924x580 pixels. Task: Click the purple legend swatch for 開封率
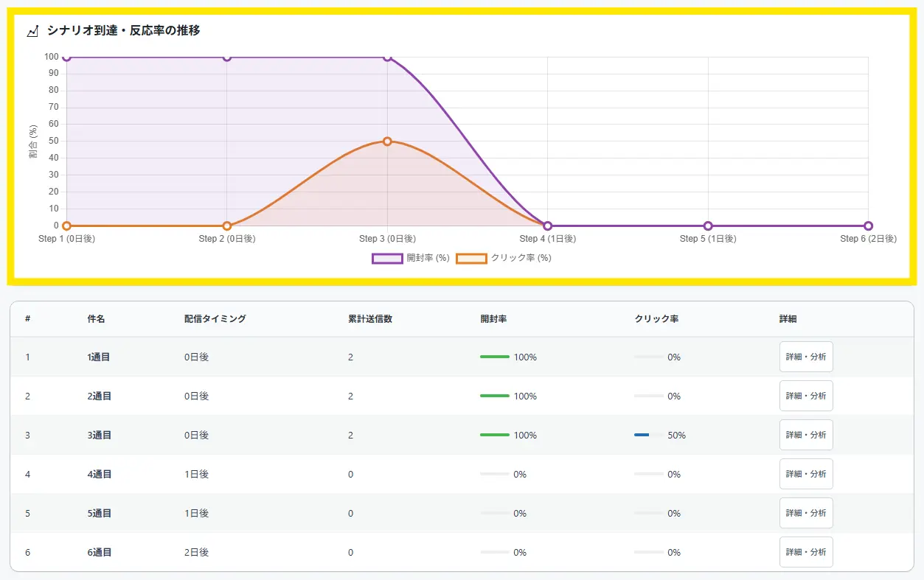(387, 258)
